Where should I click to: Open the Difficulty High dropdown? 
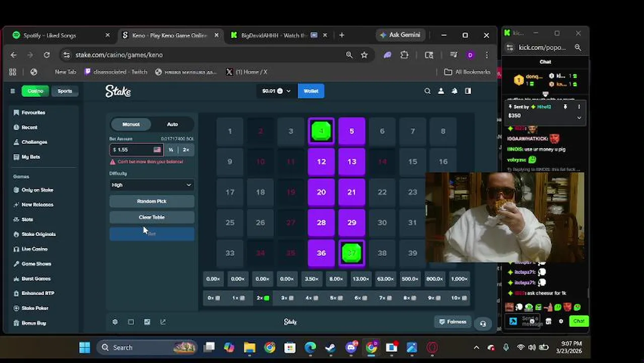click(152, 185)
